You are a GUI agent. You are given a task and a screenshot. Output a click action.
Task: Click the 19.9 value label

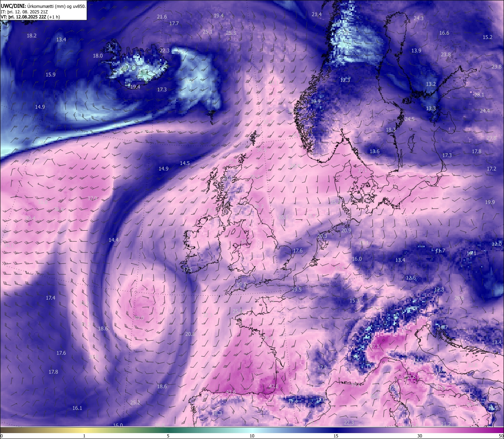pos(490,202)
